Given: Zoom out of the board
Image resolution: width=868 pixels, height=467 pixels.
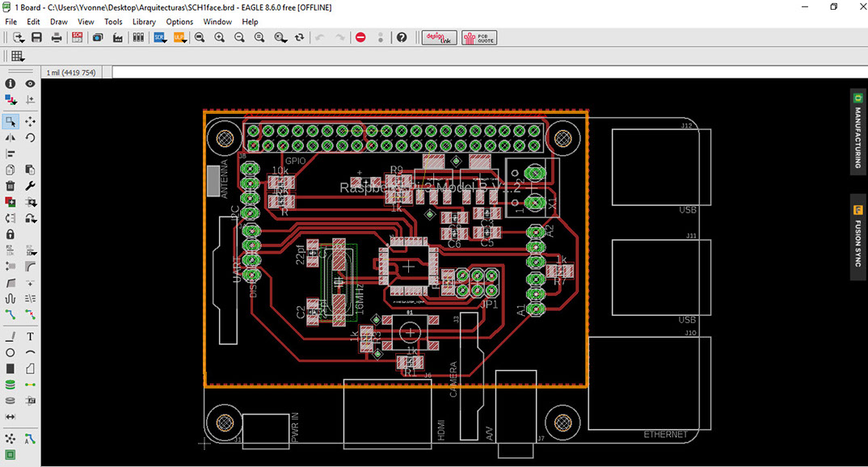Looking at the screenshot, I should (240, 38).
